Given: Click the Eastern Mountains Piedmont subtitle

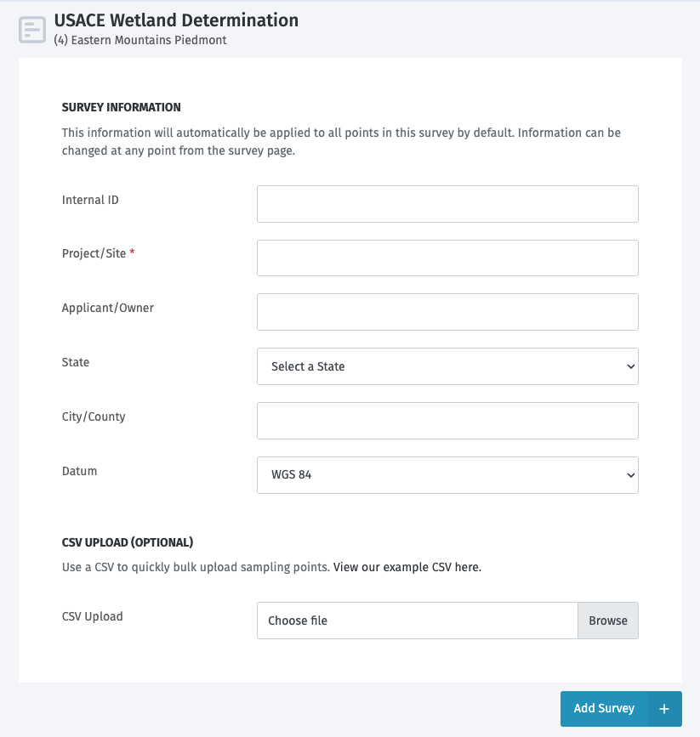Looking at the screenshot, I should pyautogui.click(x=141, y=40).
